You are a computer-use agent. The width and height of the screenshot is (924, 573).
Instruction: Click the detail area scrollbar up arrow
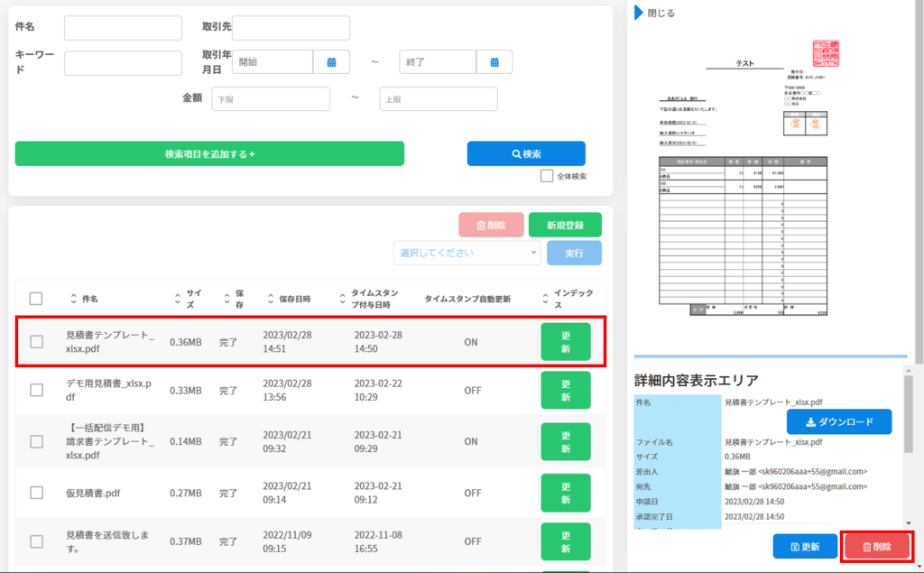click(x=908, y=370)
